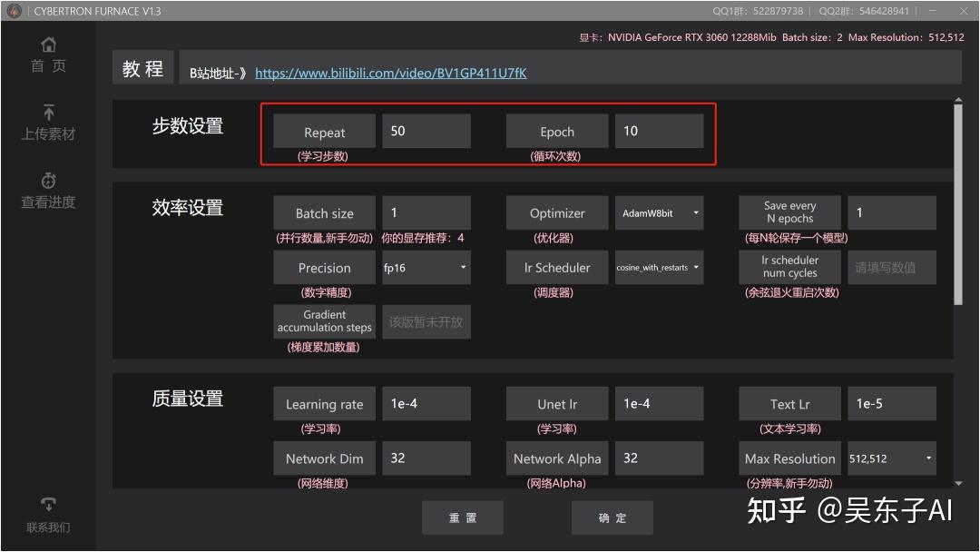Open the Optimizer dropdown showing AdamW8bit
The height and width of the screenshot is (552, 980).
click(x=659, y=212)
